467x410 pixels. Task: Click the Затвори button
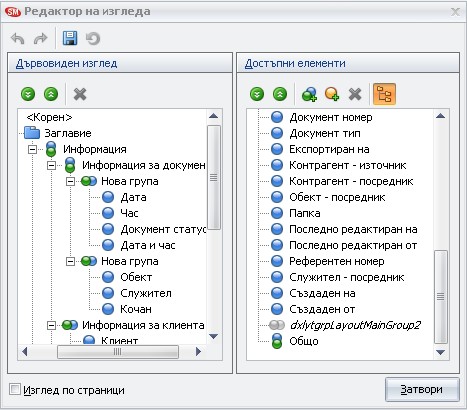[x=422, y=389]
